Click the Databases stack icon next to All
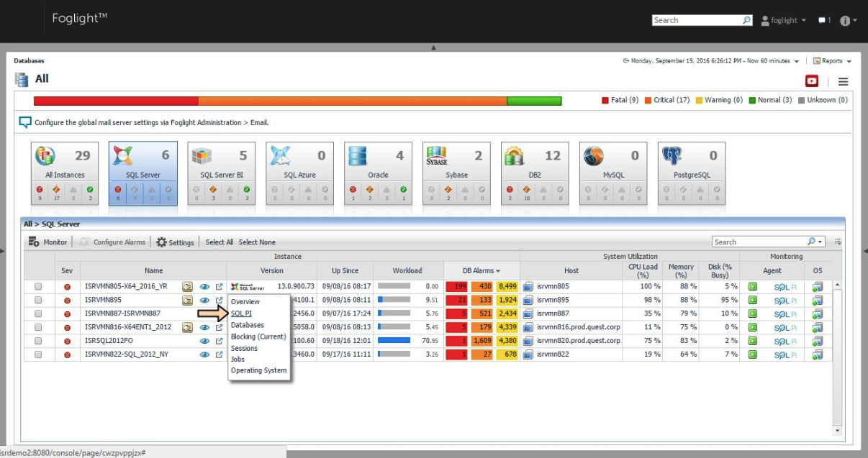868x458 pixels. coord(22,80)
